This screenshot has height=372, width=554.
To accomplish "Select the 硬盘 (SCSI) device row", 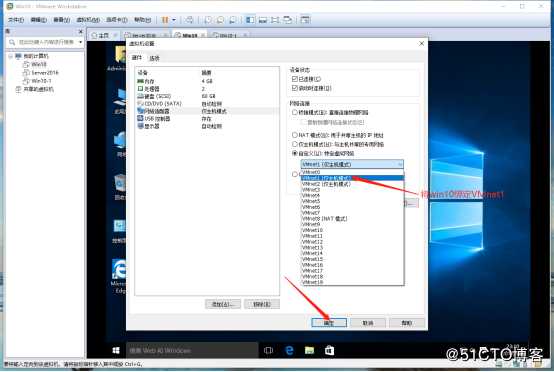I will (207, 96).
